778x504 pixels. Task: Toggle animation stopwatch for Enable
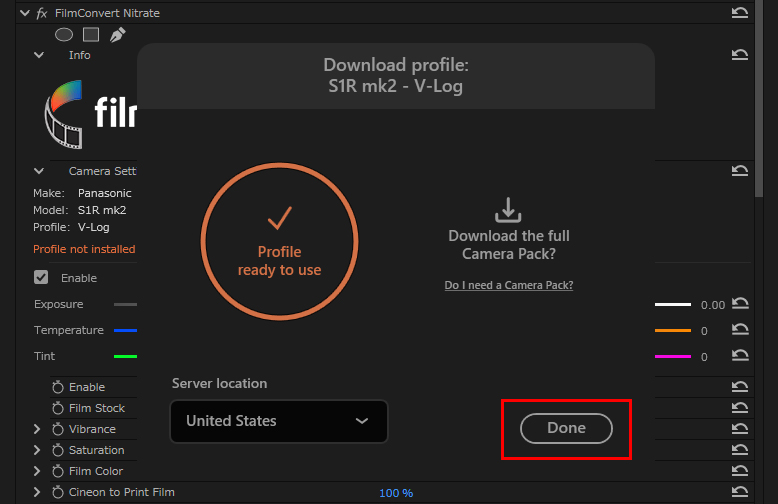click(x=58, y=387)
